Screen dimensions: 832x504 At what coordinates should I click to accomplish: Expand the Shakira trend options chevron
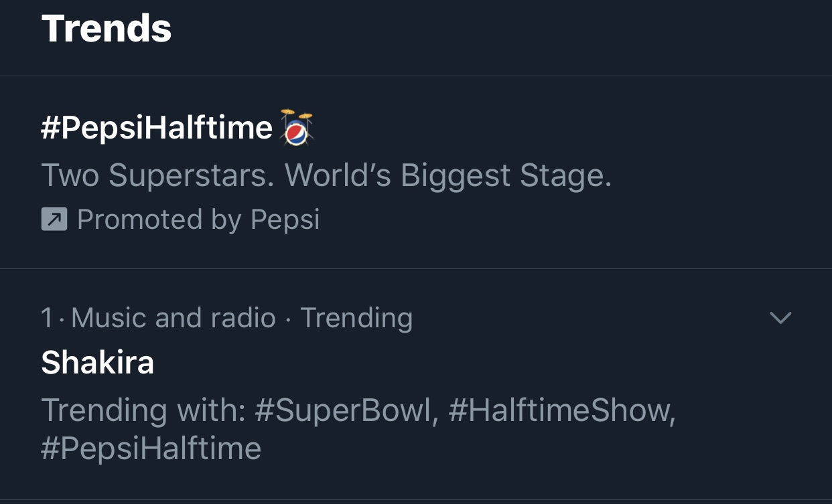click(780, 317)
